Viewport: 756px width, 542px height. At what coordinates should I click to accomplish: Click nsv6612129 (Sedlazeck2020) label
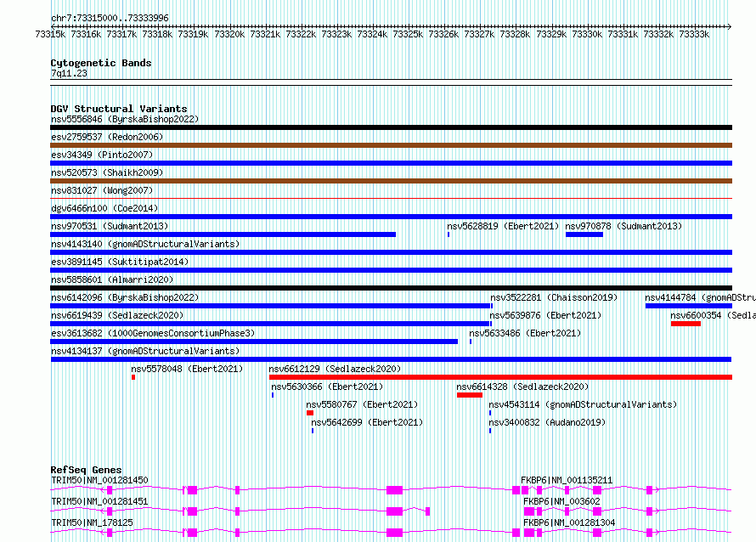(335, 369)
